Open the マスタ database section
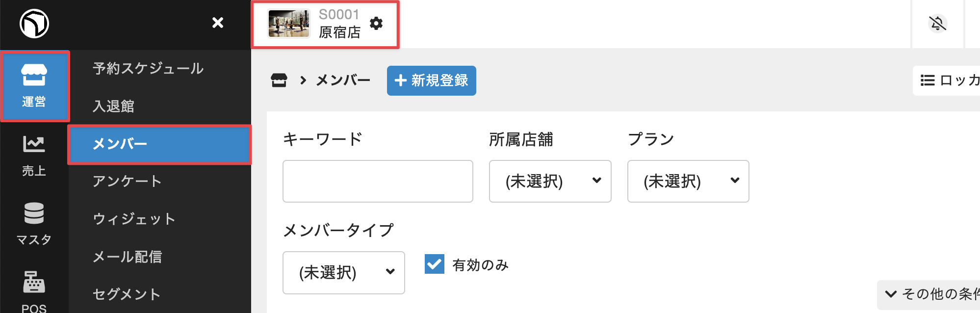The image size is (980, 313). click(x=34, y=223)
